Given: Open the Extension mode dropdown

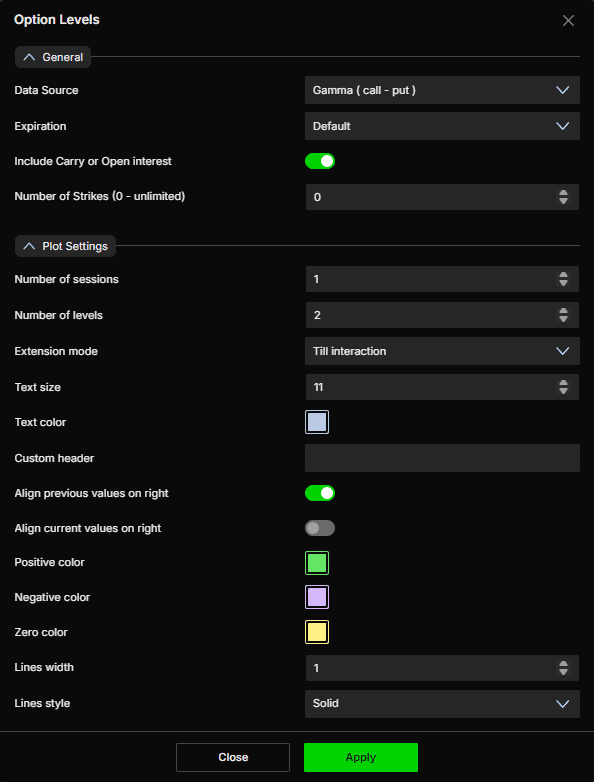Looking at the screenshot, I should point(442,351).
